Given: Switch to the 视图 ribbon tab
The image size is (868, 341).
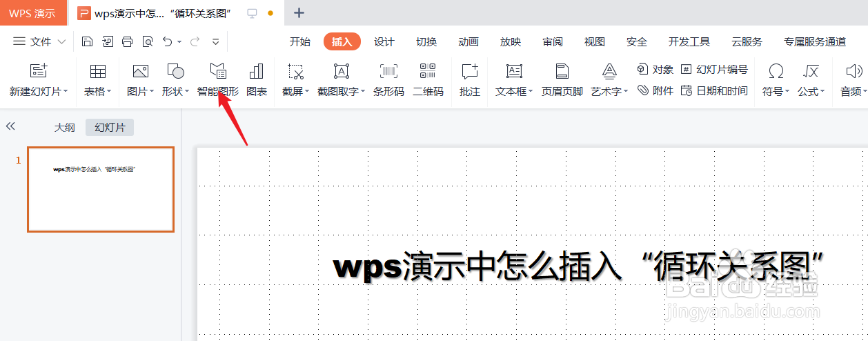Looking at the screenshot, I should pyautogui.click(x=595, y=42).
